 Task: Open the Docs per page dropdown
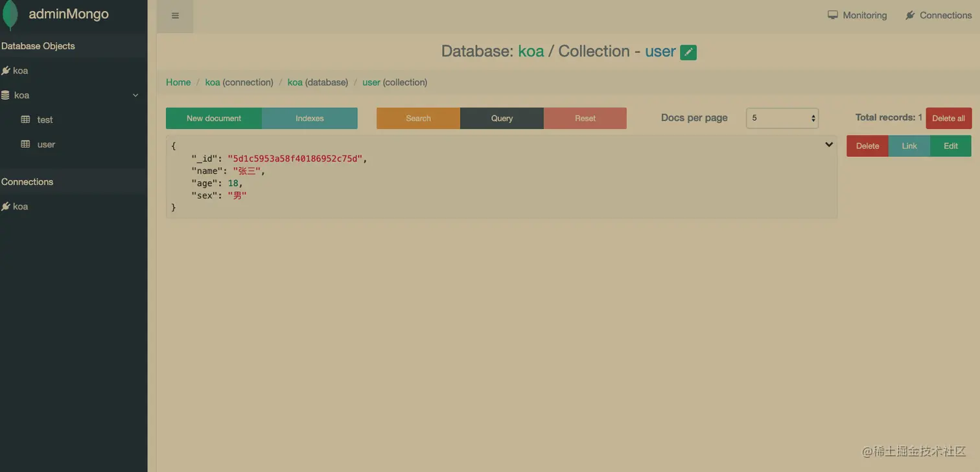(x=782, y=118)
